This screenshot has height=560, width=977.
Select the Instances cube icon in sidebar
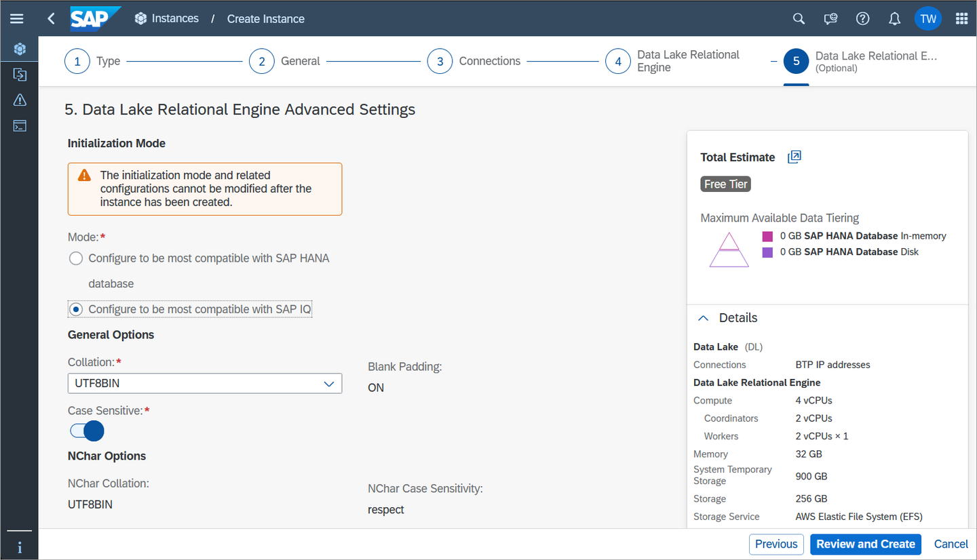[x=20, y=49]
